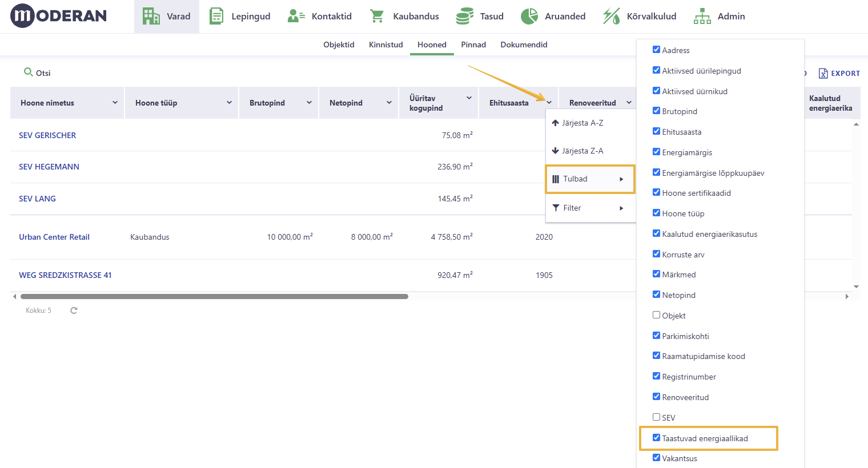Open the Lepingud document icon
This screenshot has height=468, width=868.
(216, 16)
